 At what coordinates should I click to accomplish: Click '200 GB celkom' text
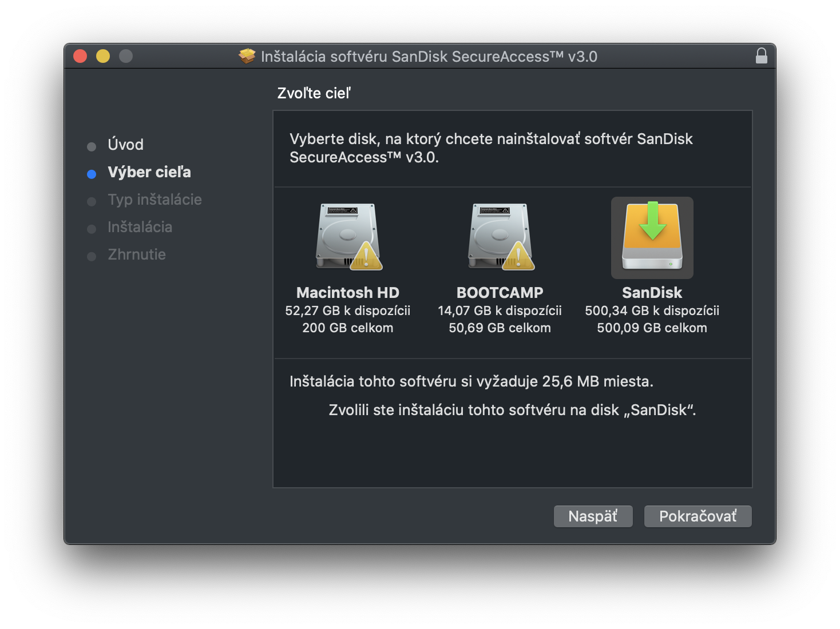[348, 328]
